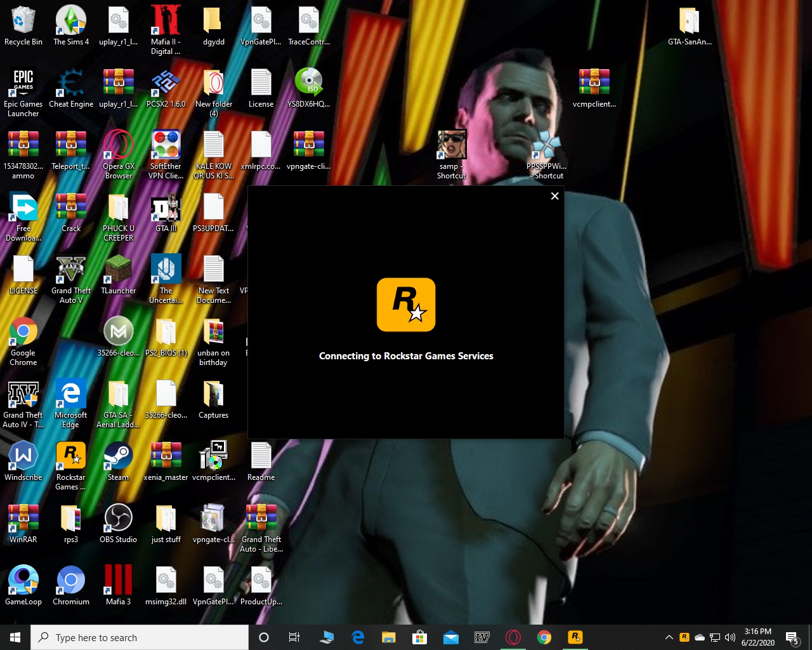Open Epic Games Launcher shortcut
Viewport: 812px width, 650px height.
pyautogui.click(x=23, y=93)
